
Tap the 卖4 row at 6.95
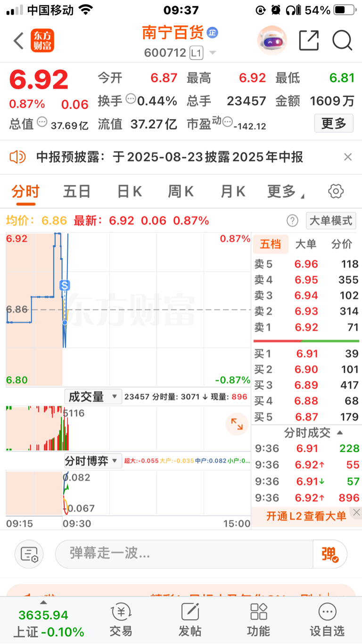pyautogui.click(x=306, y=280)
